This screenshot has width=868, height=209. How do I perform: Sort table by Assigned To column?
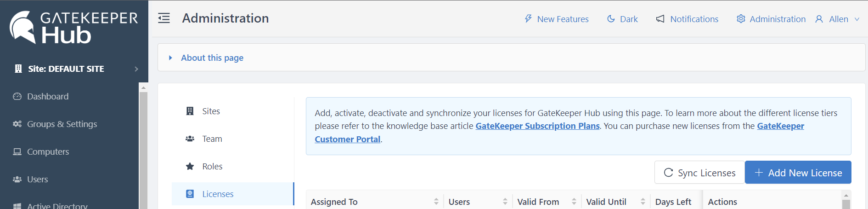click(436, 202)
